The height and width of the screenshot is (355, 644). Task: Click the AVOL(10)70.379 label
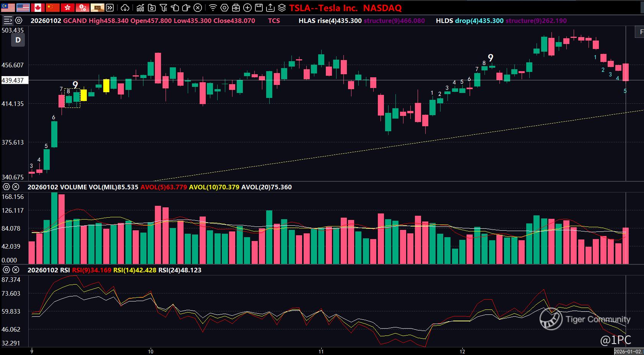click(214, 187)
